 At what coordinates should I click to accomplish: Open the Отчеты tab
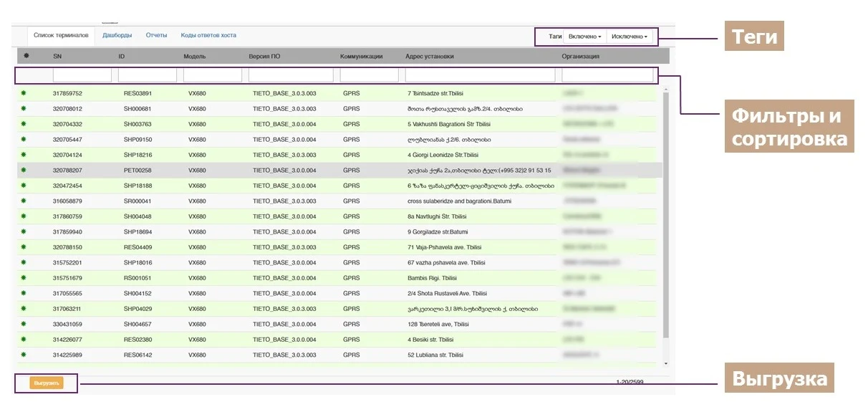tap(156, 35)
